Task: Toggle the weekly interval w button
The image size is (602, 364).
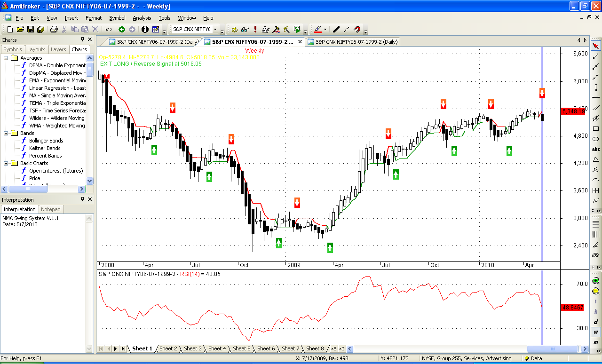Action: [x=596, y=332]
